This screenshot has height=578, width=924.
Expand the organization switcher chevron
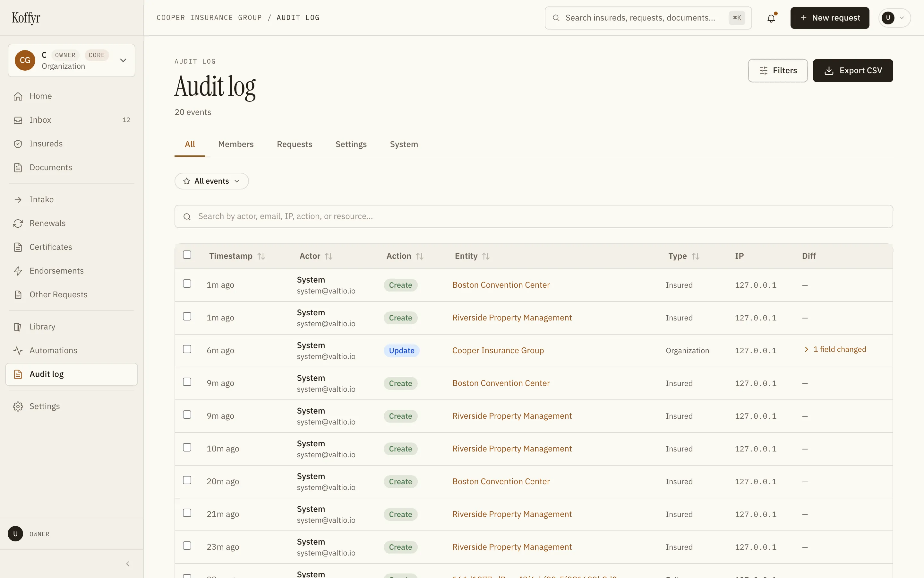(x=123, y=60)
